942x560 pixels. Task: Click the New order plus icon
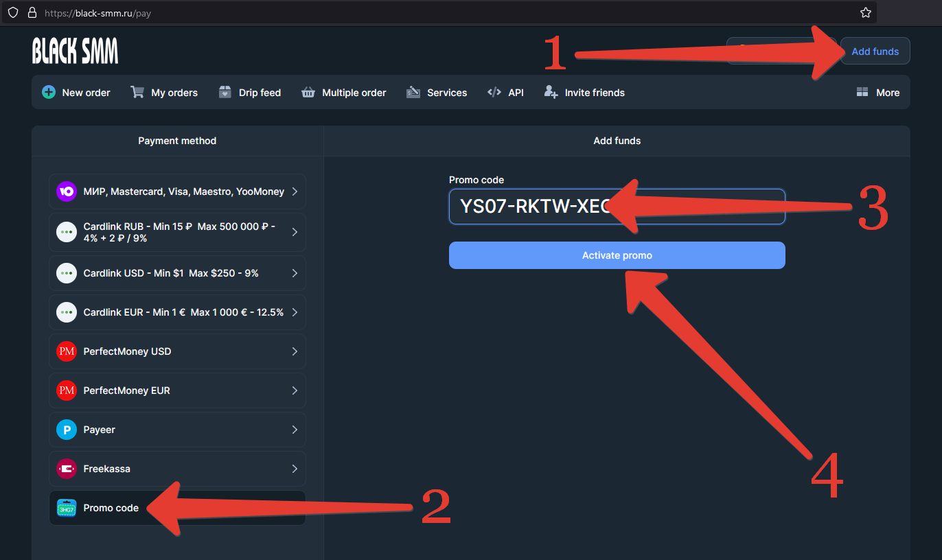tap(49, 93)
